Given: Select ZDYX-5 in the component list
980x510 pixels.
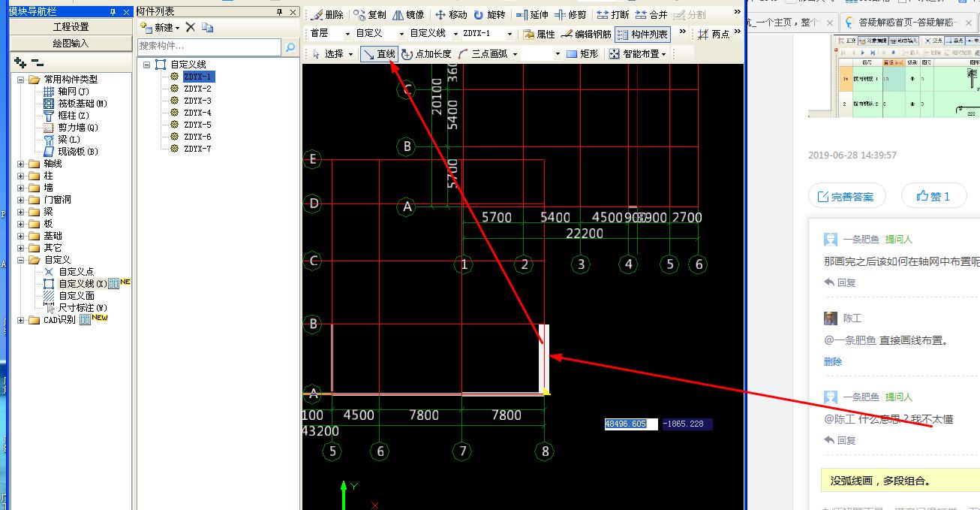Looking at the screenshot, I should point(197,125).
